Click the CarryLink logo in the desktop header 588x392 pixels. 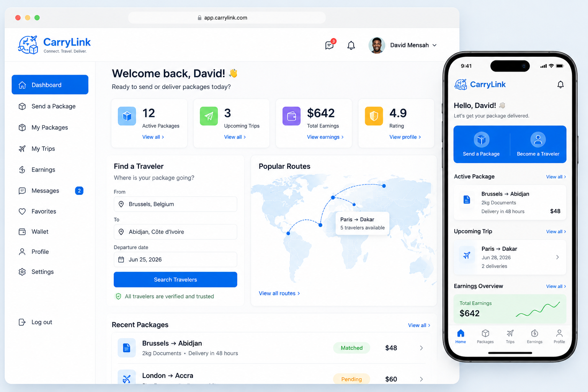click(x=54, y=45)
